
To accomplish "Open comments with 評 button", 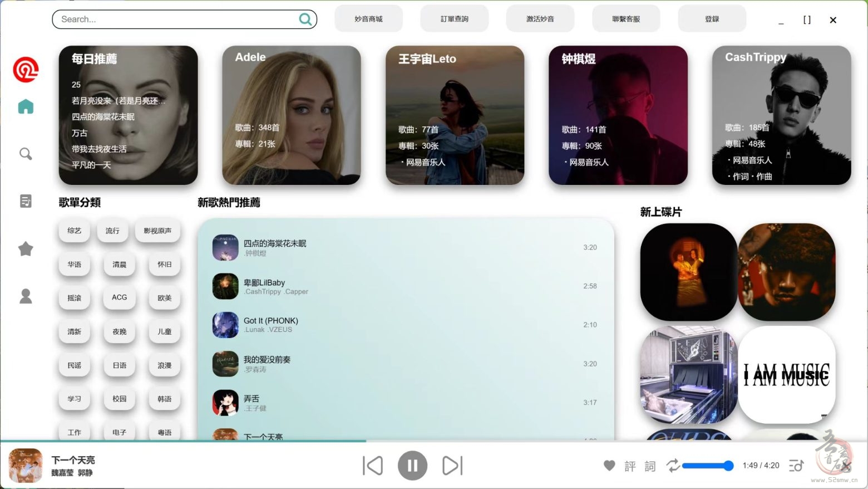I will [x=630, y=466].
